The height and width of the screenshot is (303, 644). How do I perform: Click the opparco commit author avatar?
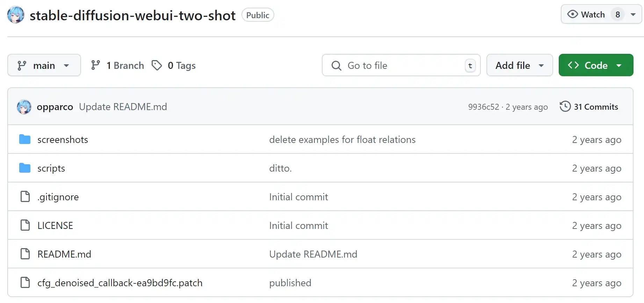coord(24,107)
